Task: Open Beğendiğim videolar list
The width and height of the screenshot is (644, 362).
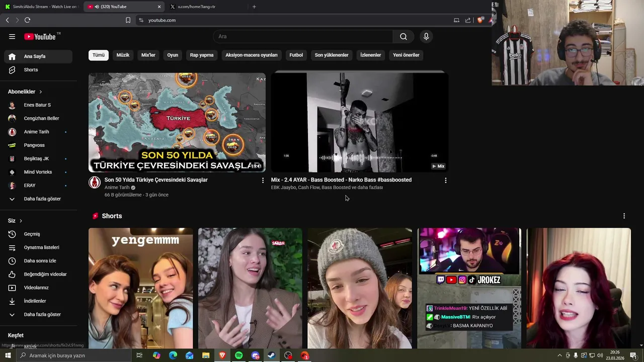Action: pyautogui.click(x=38, y=274)
